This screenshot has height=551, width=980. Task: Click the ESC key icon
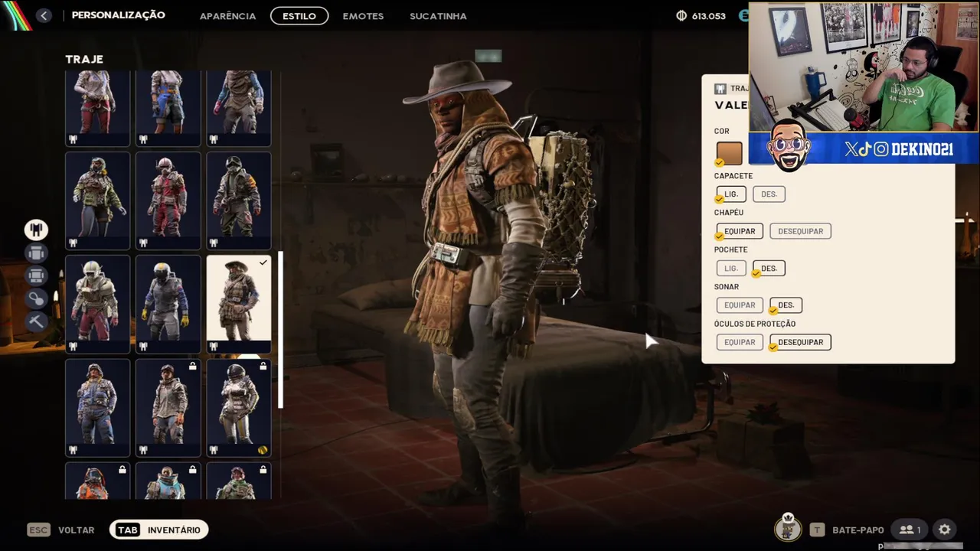point(38,530)
